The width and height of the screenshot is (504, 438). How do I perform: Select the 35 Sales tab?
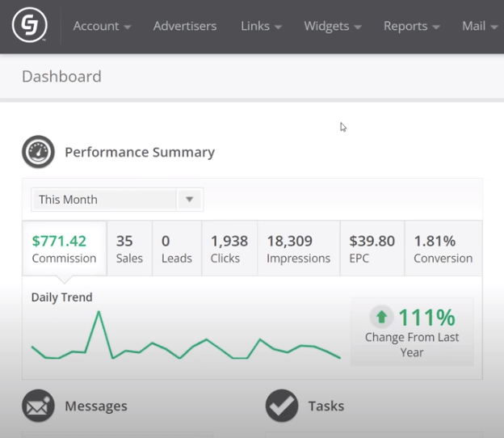pos(129,248)
